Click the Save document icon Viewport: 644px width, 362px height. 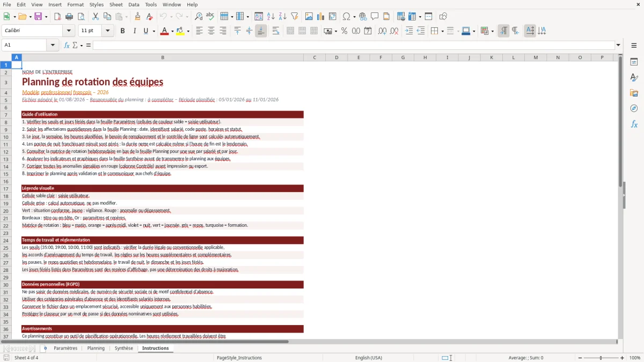click(38, 17)
